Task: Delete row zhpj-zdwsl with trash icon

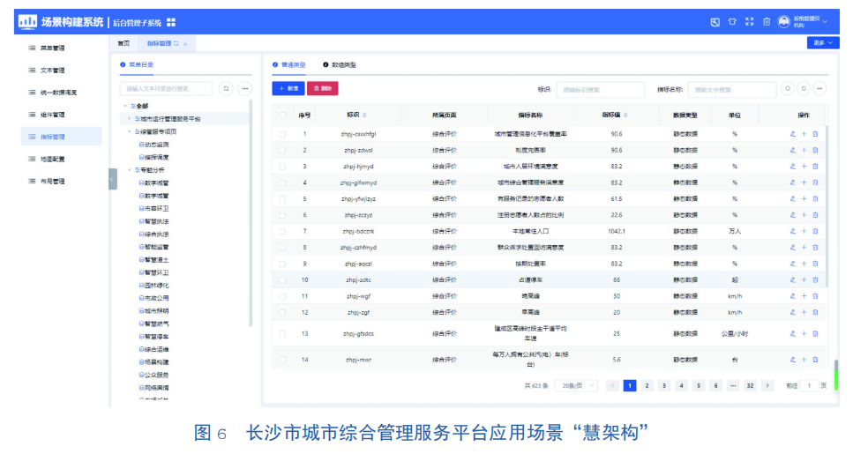Action: point(815,150)
